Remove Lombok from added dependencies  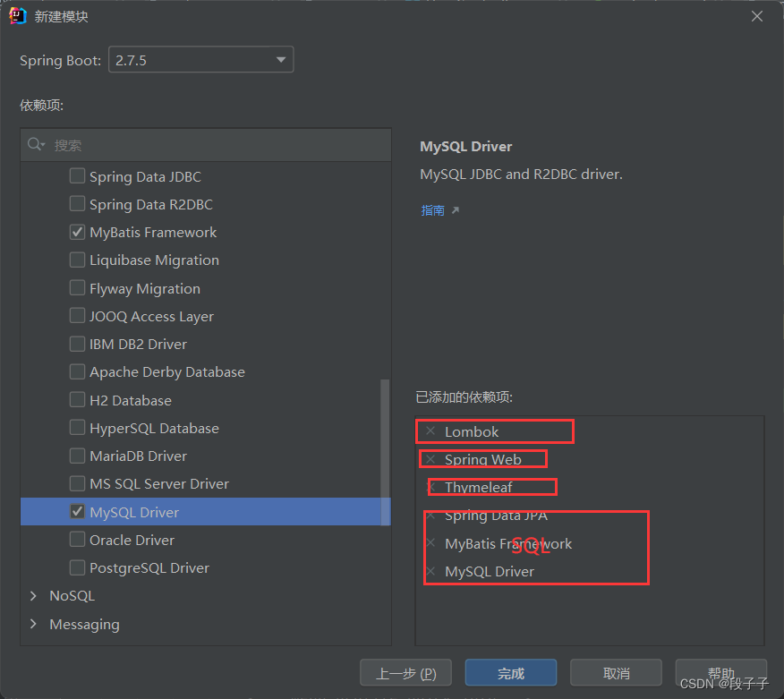pos(430,431)
